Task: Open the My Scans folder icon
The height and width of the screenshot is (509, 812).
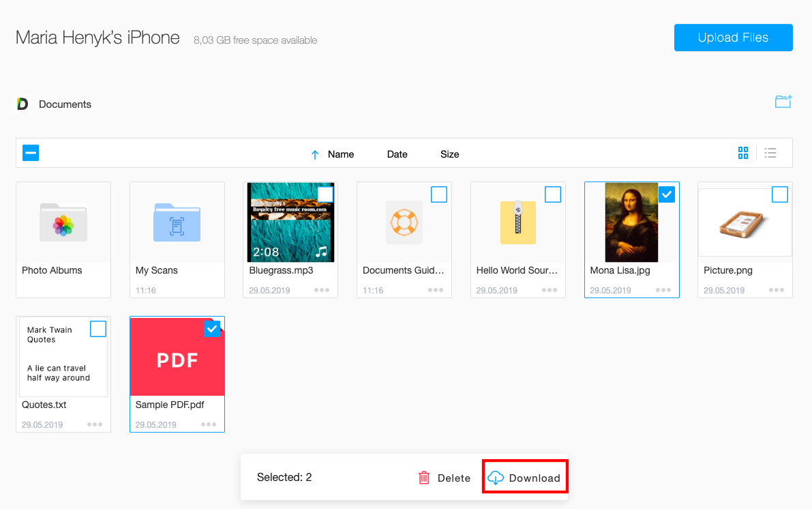Action: pyautogui.click(x=177, y=222)
